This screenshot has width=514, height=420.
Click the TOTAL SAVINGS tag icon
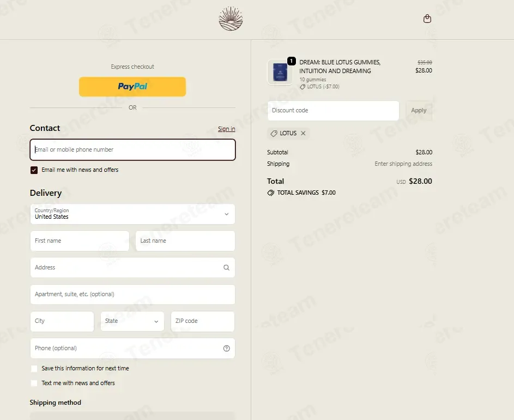pos(271,193)
